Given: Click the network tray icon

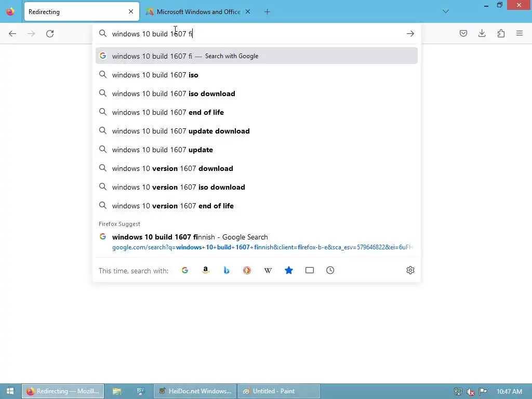Looking at the screenshot, I should (458, 392).
